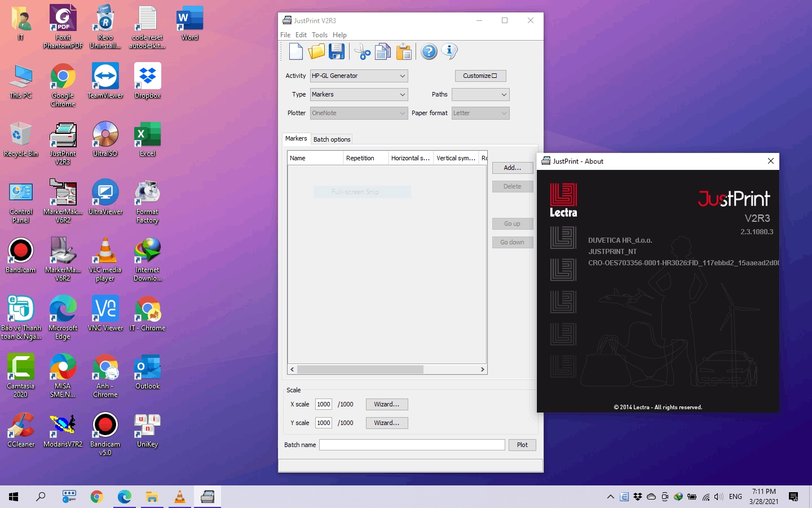Select the ModarisV7R2 desktop icon

[63, 430]
